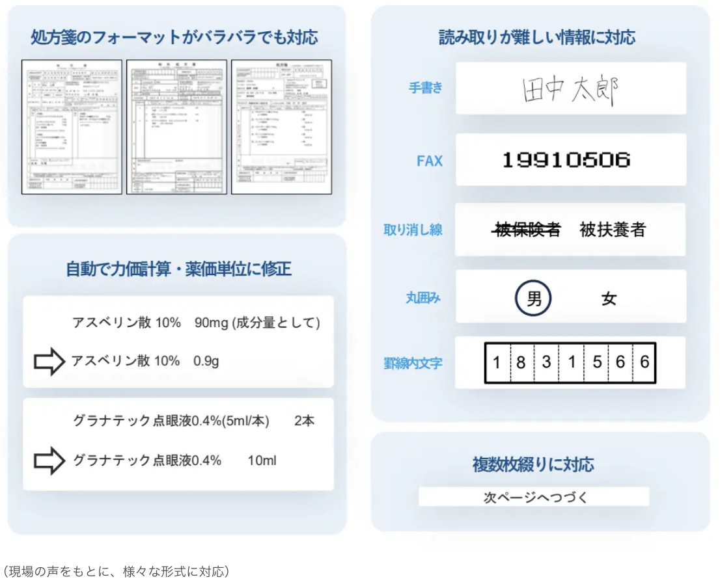Open the rightmost prescription form thumbnail
The height and width of the screenshot is (588, 720).
pyautogui.click(x=281, y=127)
